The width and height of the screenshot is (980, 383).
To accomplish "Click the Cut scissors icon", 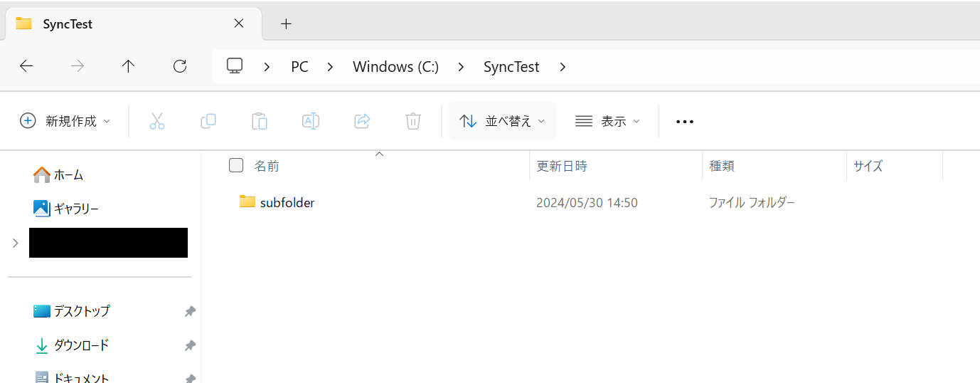I will click(157, 121).
